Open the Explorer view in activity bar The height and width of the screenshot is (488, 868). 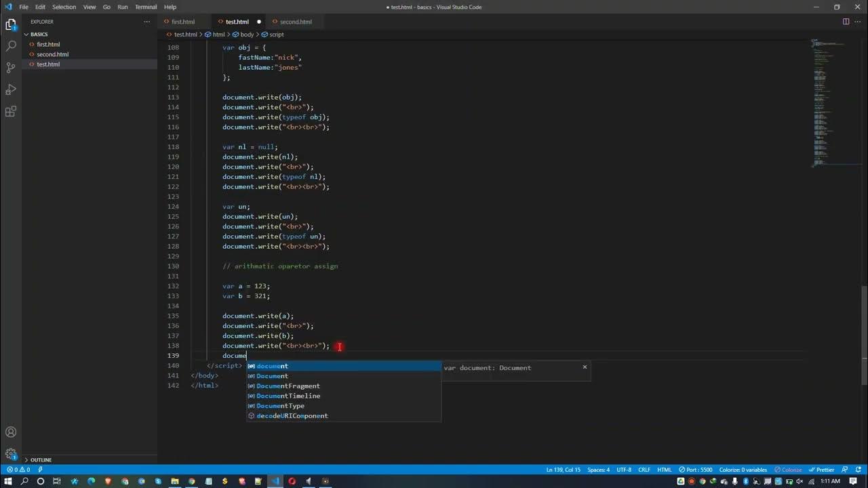click(x=11, y=25)
